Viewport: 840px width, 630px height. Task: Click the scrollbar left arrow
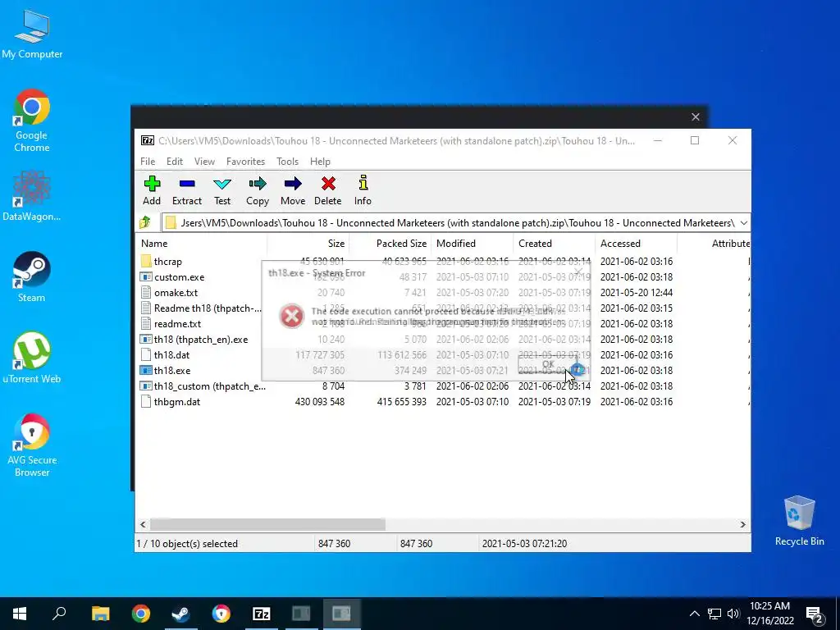click(143, 524)
